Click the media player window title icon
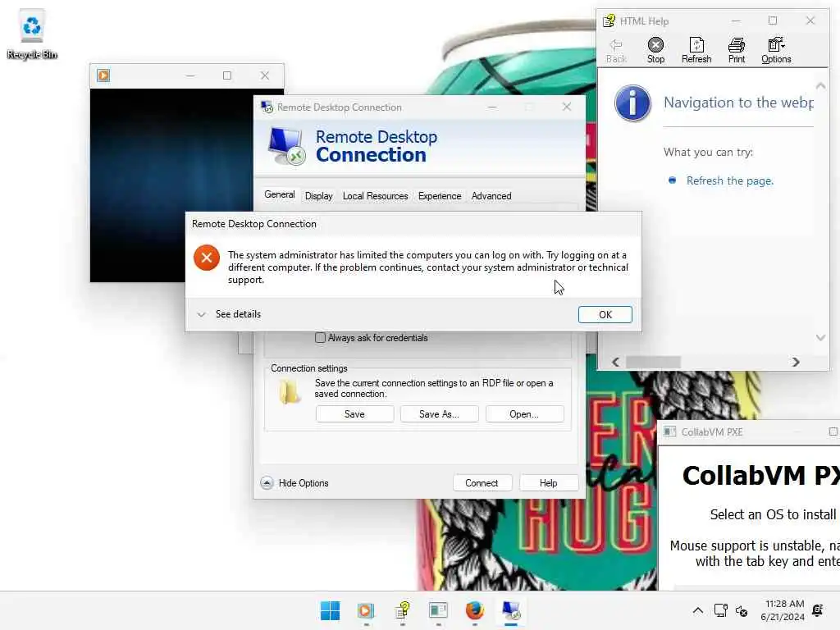The height and width of the screenshot is (630, 840). coord(103,75)
